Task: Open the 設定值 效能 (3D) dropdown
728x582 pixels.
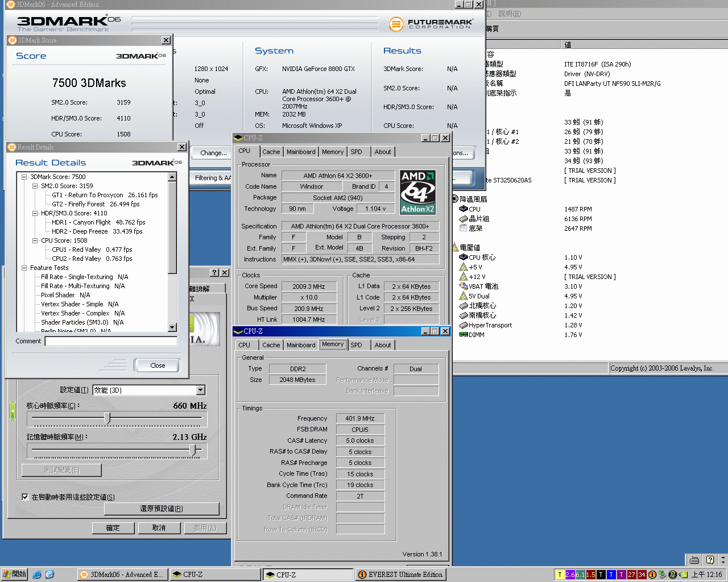Action: tap(200, 390)
